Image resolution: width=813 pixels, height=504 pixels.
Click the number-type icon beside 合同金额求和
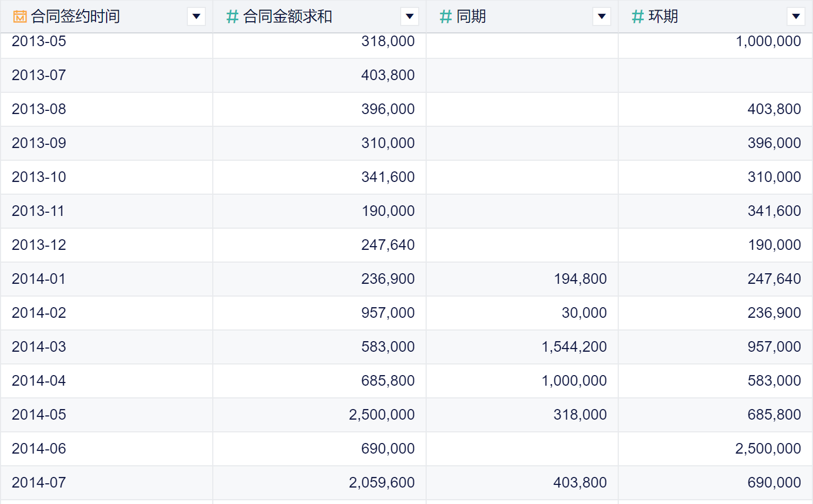[232, 17]
